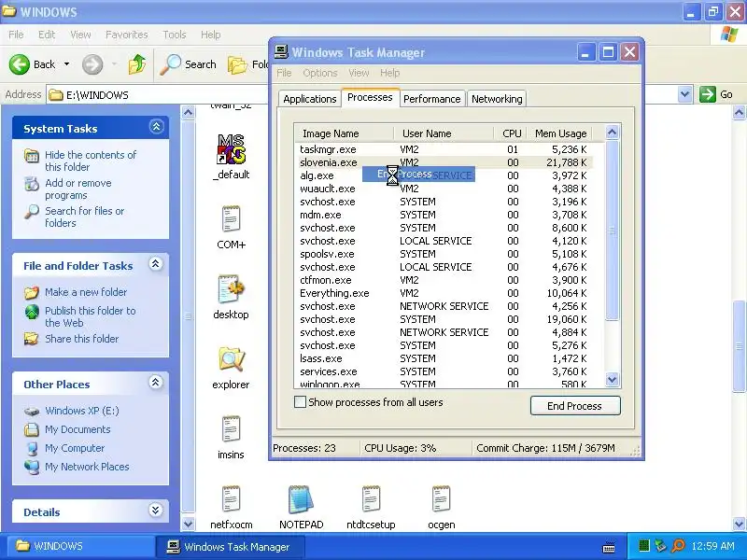
Task: Open Explorer Tools menu
Action: tap(175, 35)
